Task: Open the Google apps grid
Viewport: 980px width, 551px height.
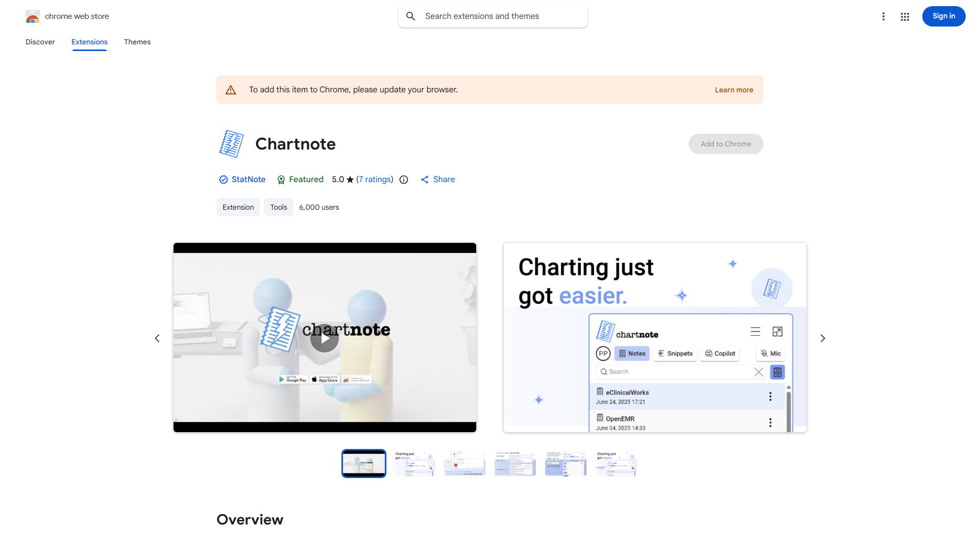Action: pos(905,16)
